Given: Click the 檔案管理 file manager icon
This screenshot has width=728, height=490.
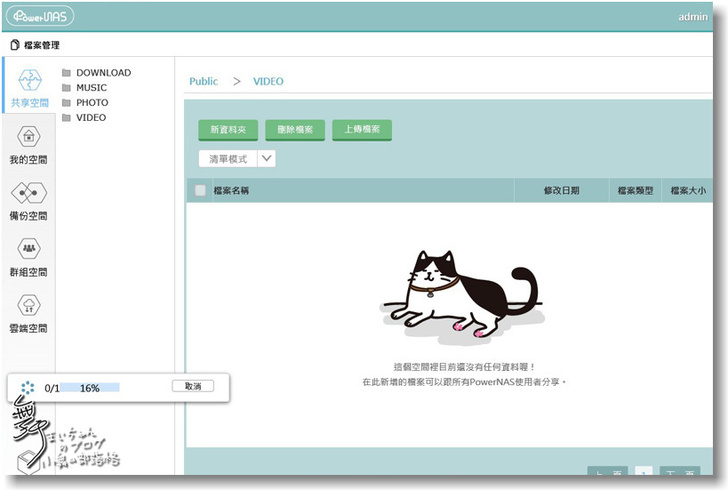Looking at the screenshot, I should tap(15, 45).
